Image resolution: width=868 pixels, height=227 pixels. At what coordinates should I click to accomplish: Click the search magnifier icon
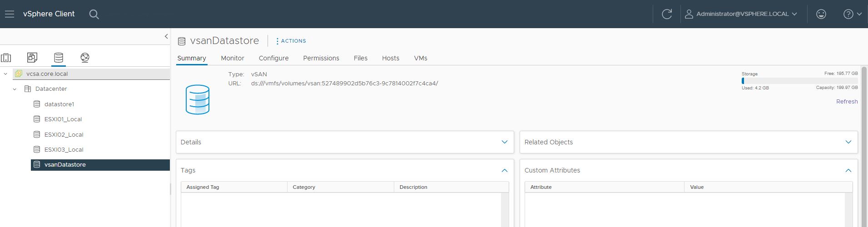point(94,14)
